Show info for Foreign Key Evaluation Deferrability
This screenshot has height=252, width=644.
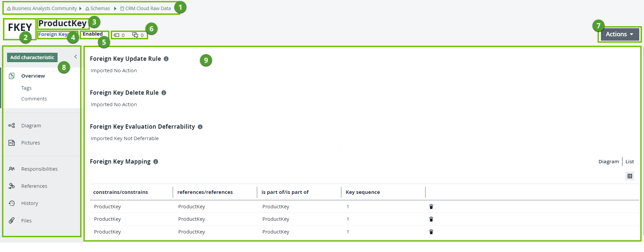[x=200, y=127]
